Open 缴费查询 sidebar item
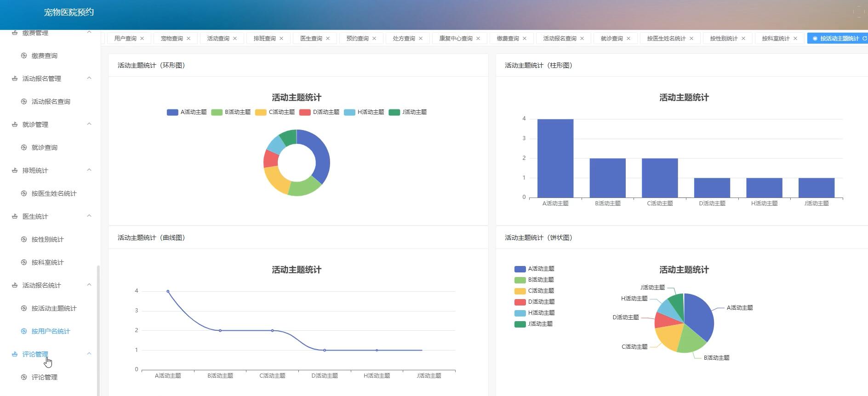The image size is (868, 396). [45, 56]
